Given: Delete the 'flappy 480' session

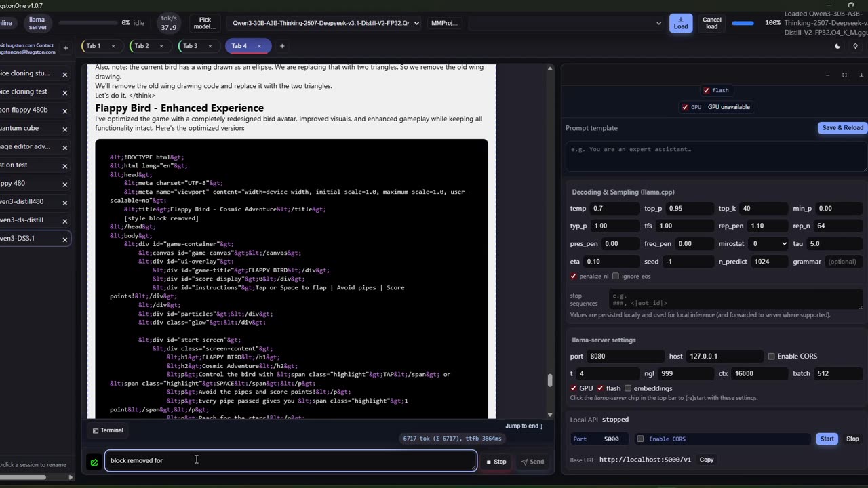Looking at the screenshot, I should tap(65, 184).
